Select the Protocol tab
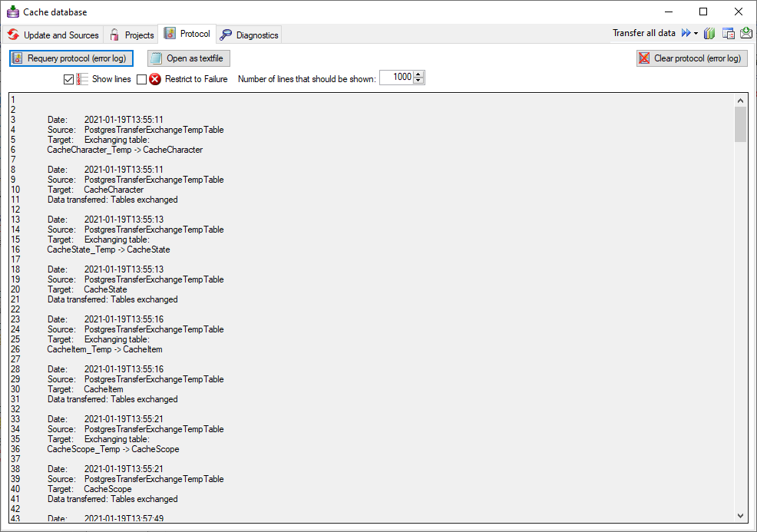Viewport: 757px width, 532px height. coord(187,34)
